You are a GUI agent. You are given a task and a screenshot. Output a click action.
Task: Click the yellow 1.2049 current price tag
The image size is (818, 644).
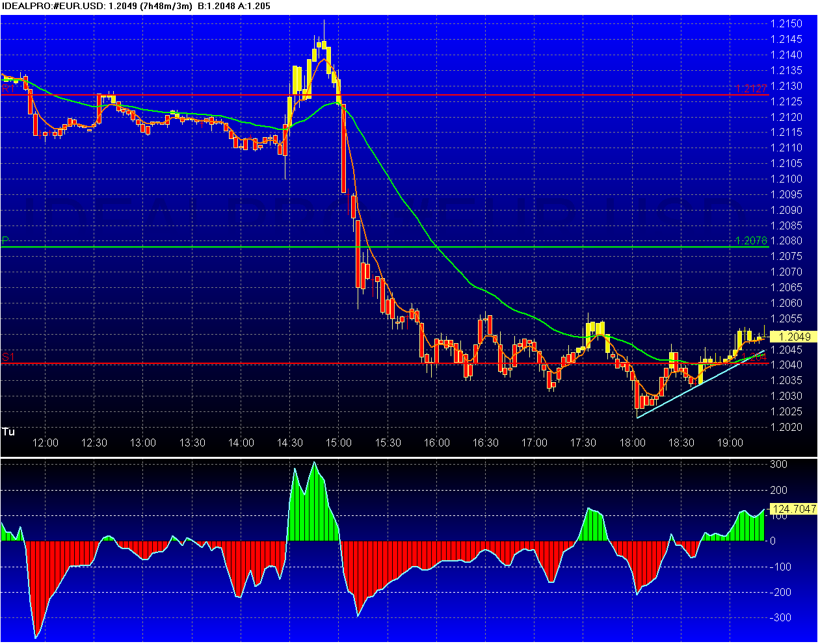click(x=793, y=337)
